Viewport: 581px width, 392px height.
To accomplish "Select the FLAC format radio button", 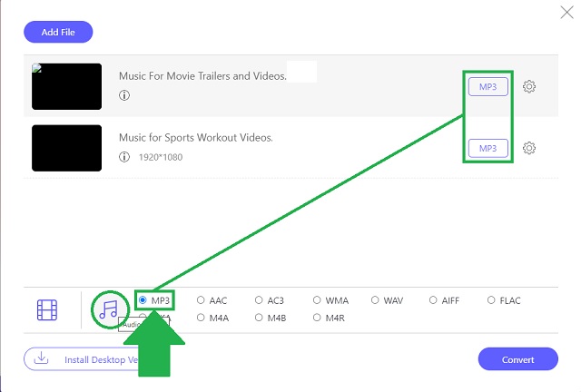I will (x=491, y=299).
